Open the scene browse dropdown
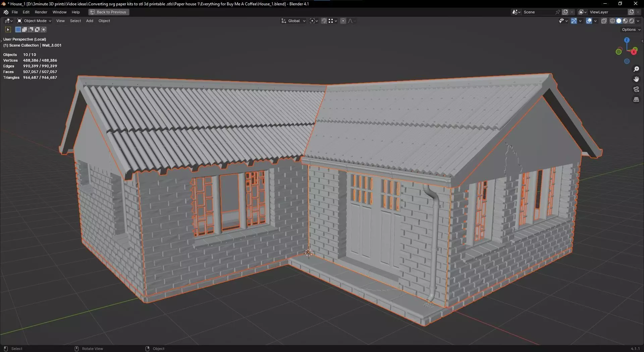The width and height of the screenshot is (644, 352). (517, 12)
